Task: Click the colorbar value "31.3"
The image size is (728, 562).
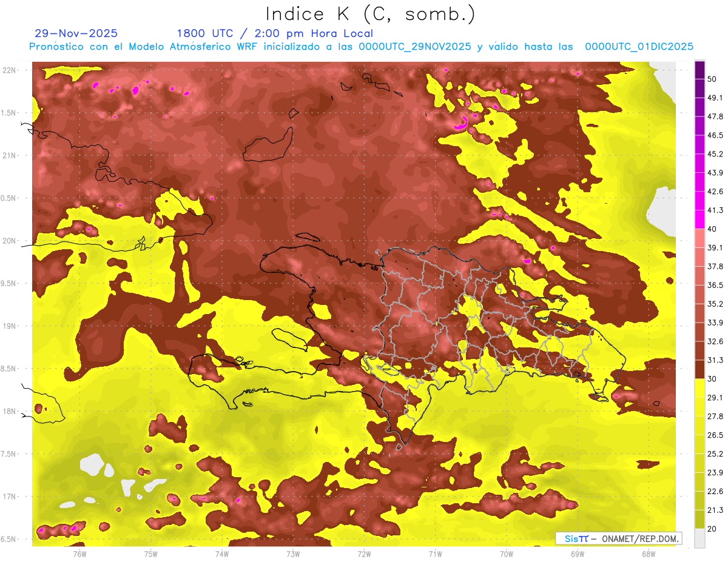Action: tap(715, 360)
